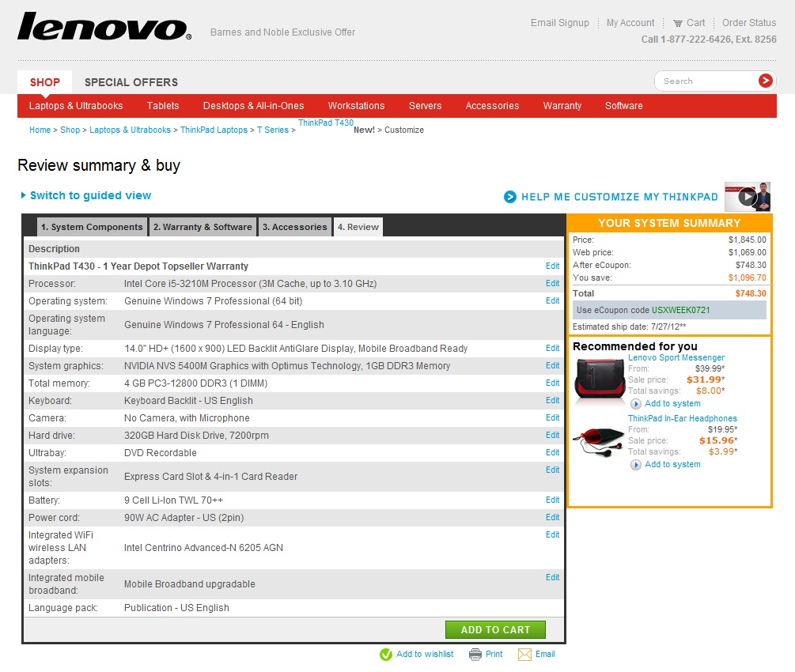The image size is (795, 672).
Task: Open the Special Offers tab
Action: (x=131, y=82)
